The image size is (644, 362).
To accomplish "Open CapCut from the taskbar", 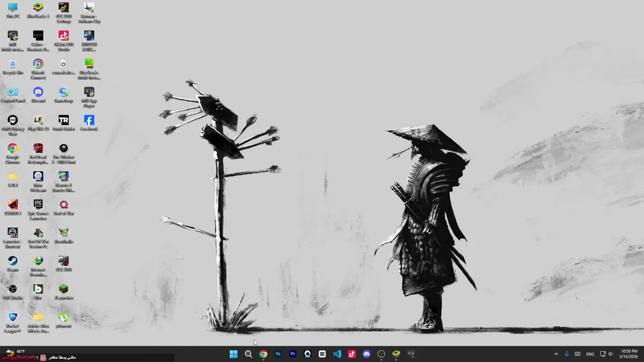I will point(322,354).
